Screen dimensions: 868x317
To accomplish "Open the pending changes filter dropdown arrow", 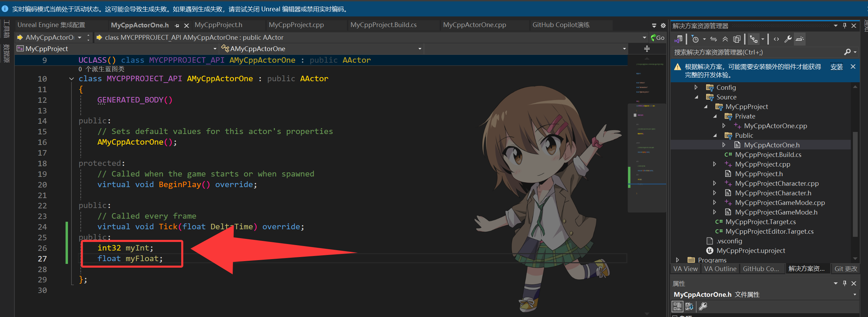I will pos(704,39).
